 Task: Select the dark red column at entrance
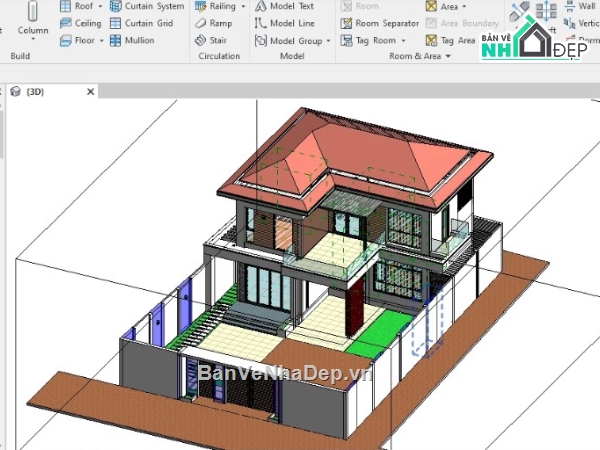click(355, 307)
